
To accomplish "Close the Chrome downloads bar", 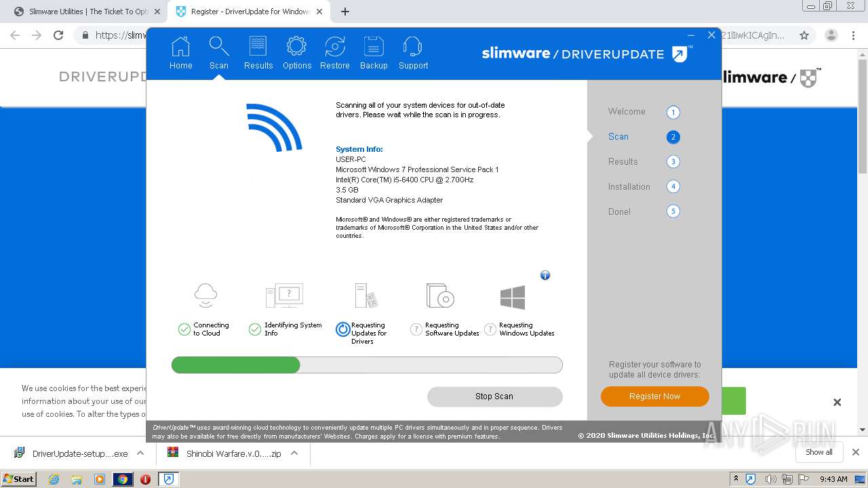I will click(x=855, y=452).
